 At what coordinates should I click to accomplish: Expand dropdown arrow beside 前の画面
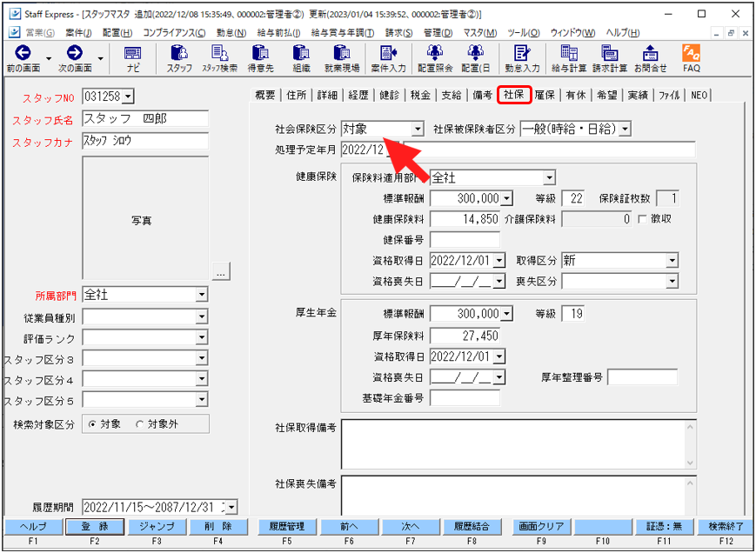[50, 58]
